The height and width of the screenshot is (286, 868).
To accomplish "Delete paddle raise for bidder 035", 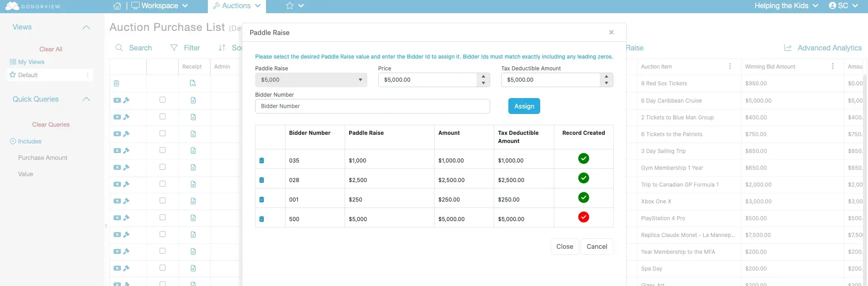I will 261,161.
